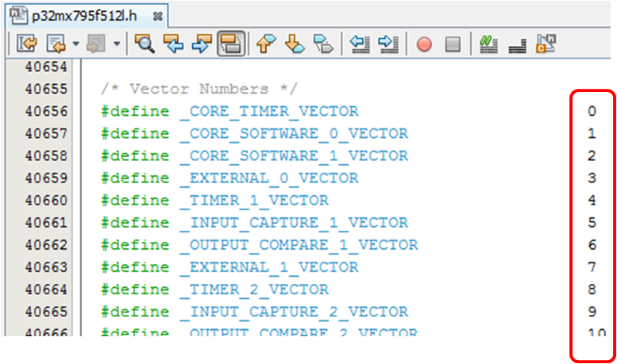Click the Go to Header/Source icon

pos(546,44)
